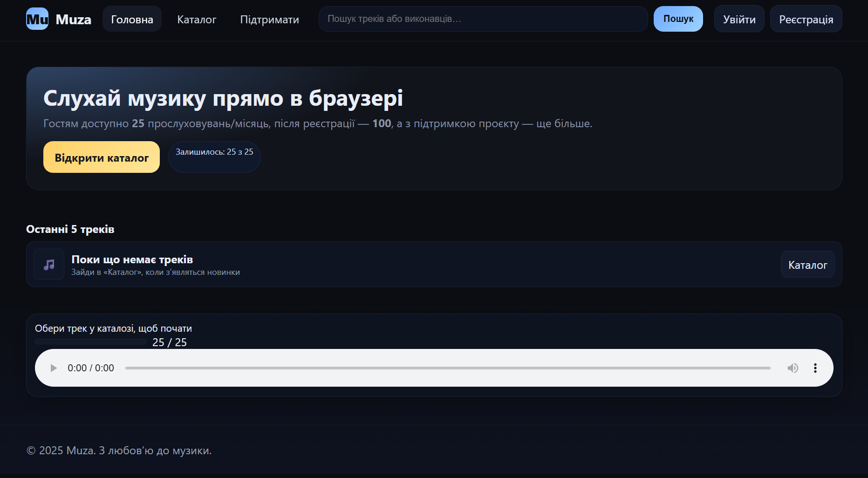Open the audio player three-dot menu

(815, 368)
